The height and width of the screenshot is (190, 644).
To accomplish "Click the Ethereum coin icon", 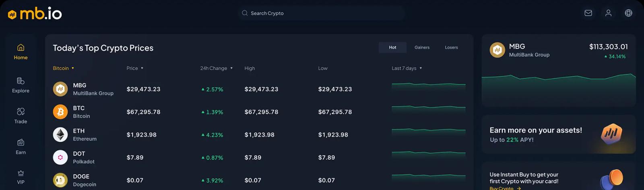I will point(60,135).
